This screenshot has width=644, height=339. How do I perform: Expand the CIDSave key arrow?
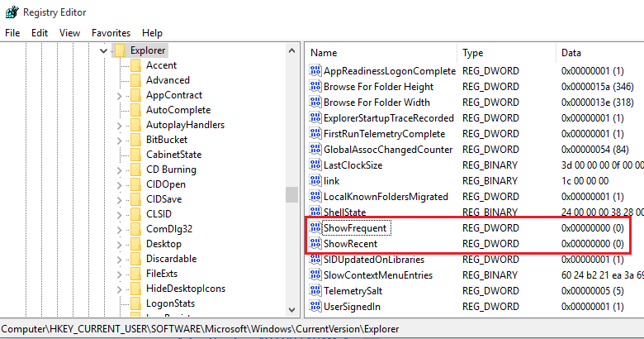click(119, 200)
